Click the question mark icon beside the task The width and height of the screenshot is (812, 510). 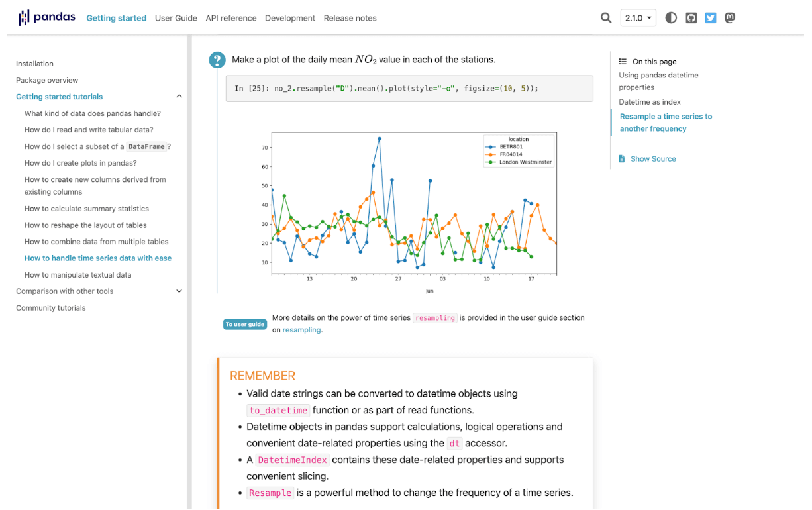[217, 60]
